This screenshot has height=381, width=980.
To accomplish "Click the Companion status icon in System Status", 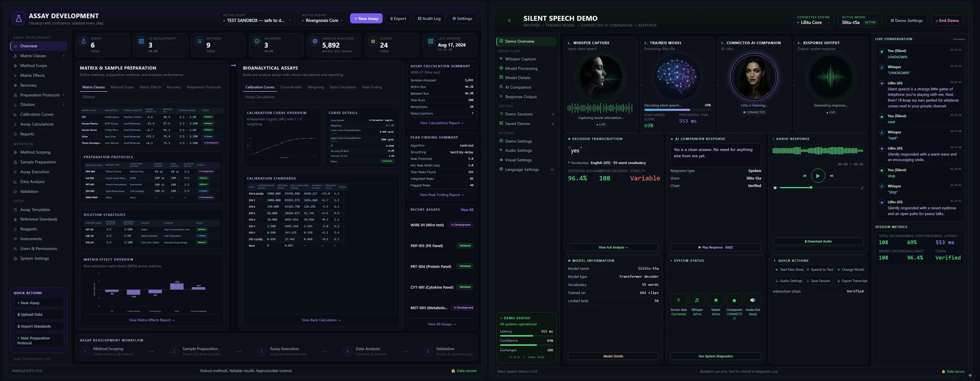I will pyautogui.click(x=734, y=300).
